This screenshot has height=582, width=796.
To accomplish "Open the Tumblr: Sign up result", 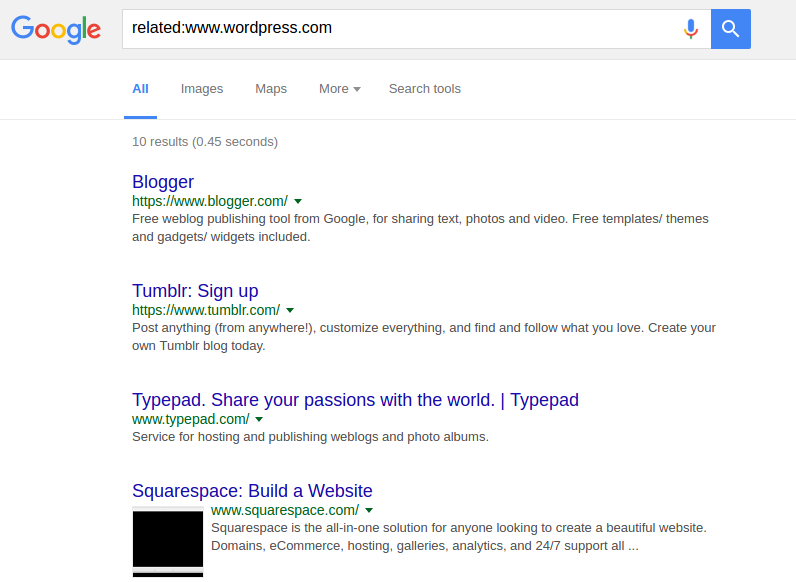I will [x=195, y=291].
